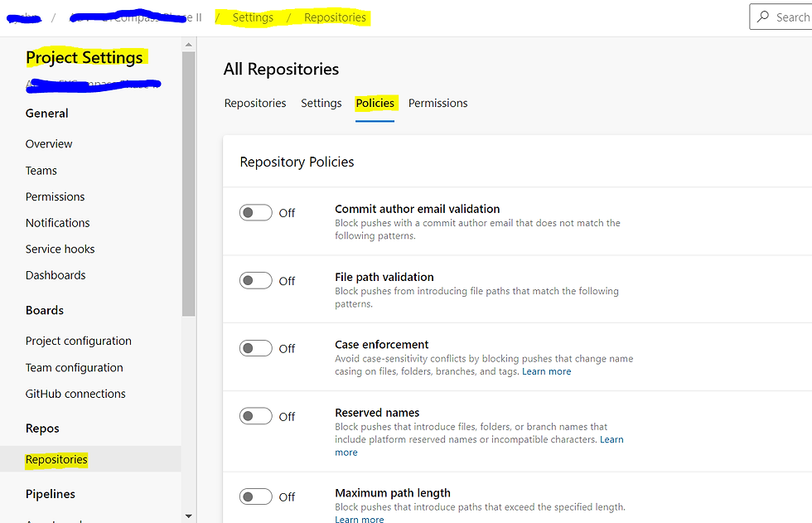Open Learn more link for Maximum path length
The image size is (812, 523).
tap(360, 518)
